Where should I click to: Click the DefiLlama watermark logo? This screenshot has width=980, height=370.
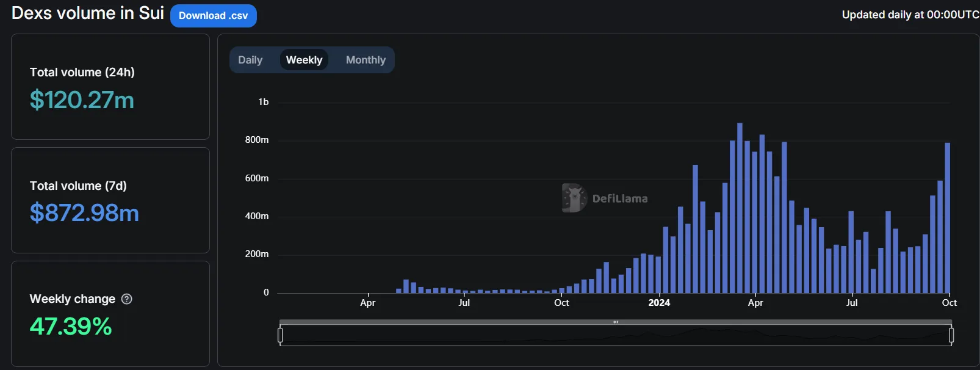[x=605, y=198]
